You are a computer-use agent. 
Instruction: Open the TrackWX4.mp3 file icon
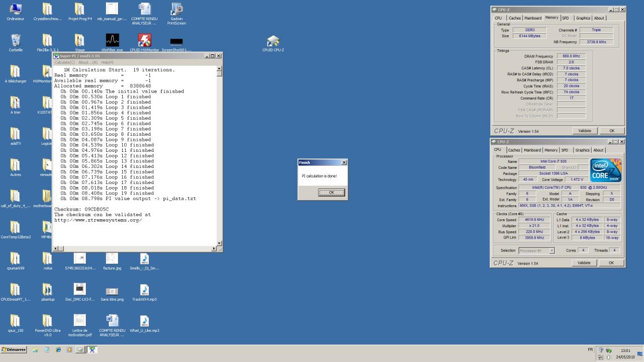click(x=144, y=290)
